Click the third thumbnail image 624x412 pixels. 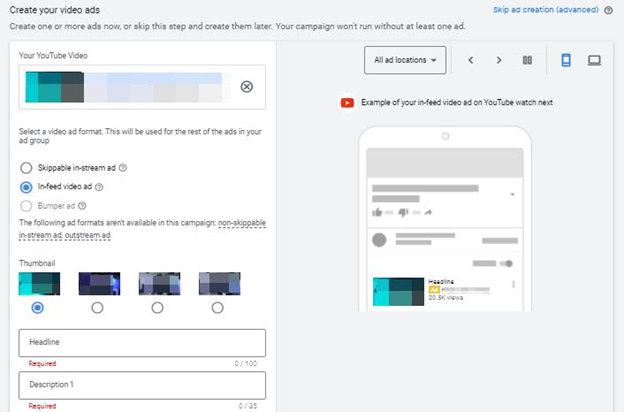158,283
